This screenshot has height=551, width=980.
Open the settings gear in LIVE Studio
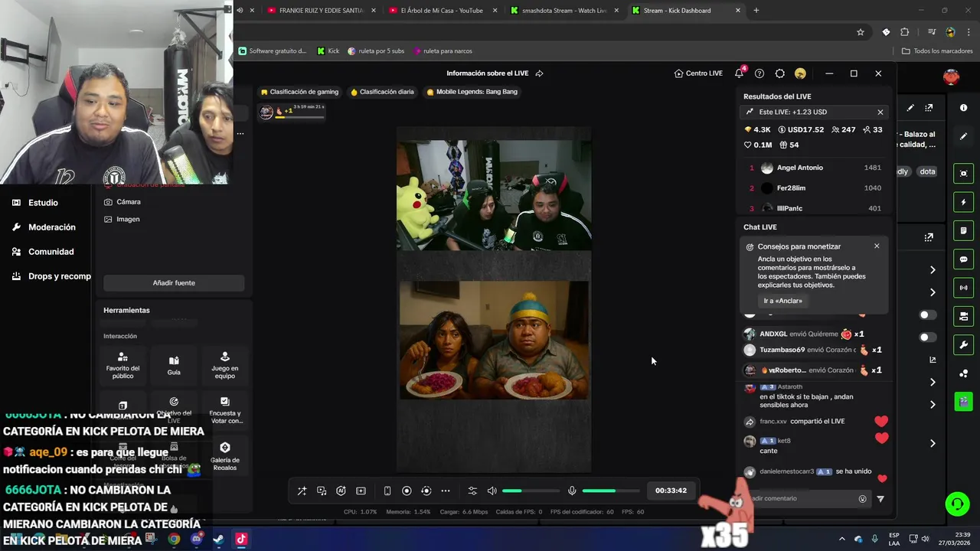click(x=779, y=73)
